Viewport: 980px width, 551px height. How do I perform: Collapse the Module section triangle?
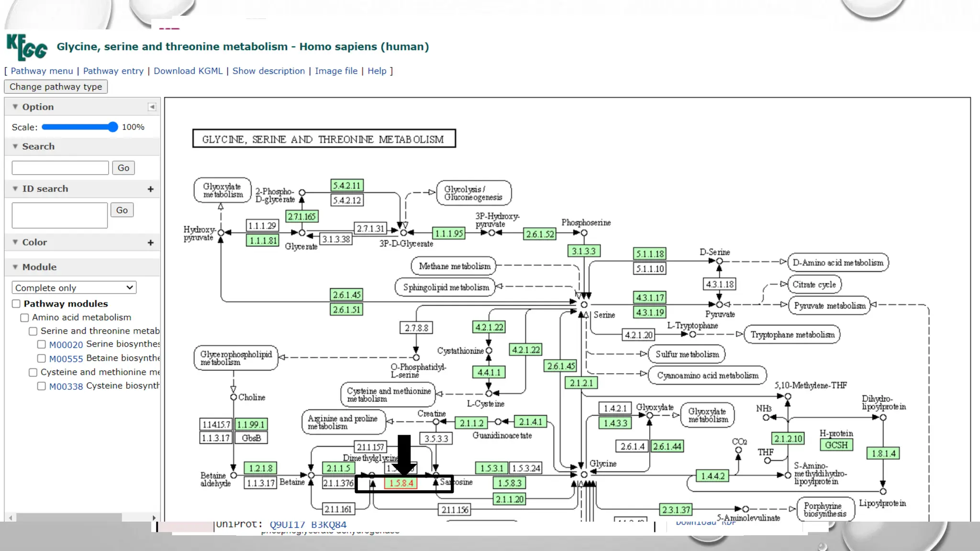(x=15, y=267)
